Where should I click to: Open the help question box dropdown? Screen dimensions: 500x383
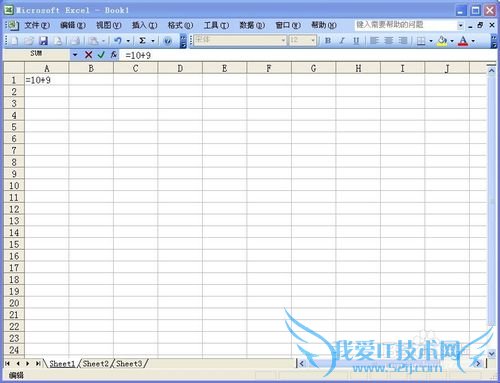coord(460,25)
